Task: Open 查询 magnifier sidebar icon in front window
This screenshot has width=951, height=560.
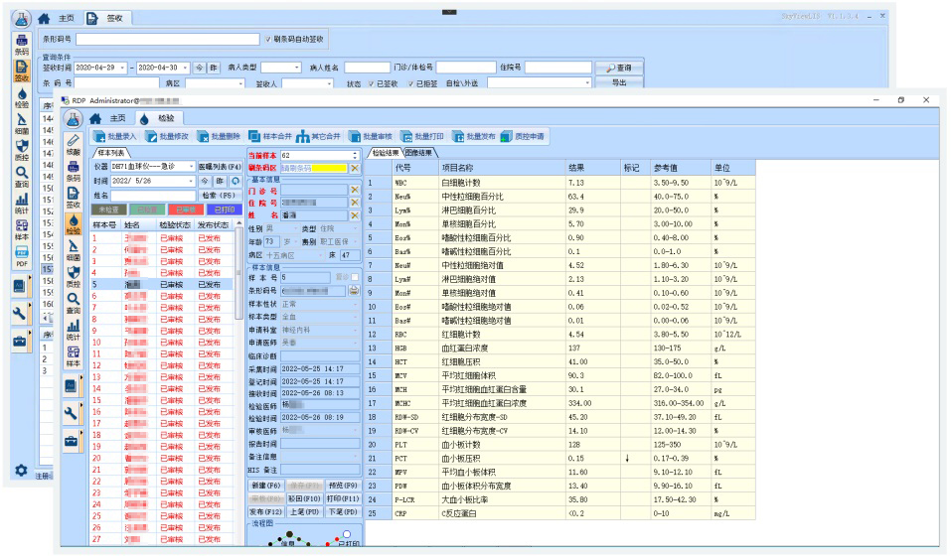Action: pyautogui.click(x=73, y=304)
